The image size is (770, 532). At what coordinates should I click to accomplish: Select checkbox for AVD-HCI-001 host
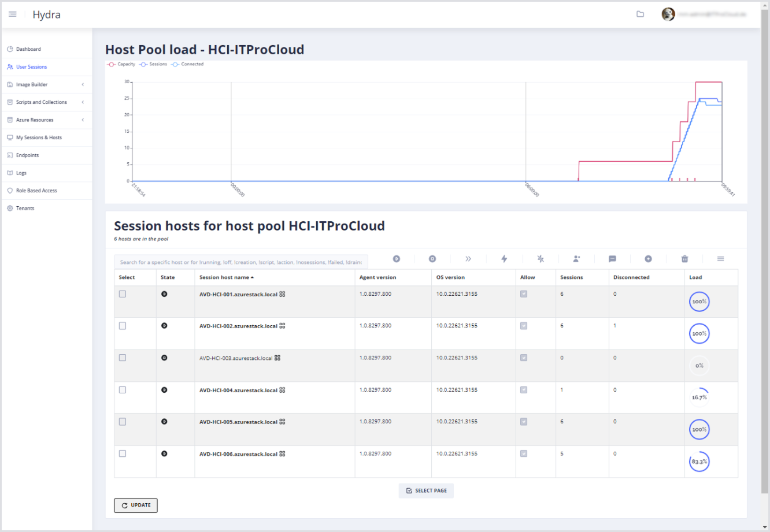[123, 294]
